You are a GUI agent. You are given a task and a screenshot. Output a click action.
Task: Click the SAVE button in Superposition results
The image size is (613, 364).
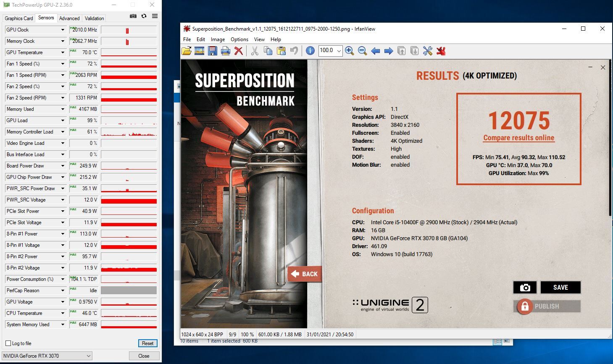click(560, 288)
